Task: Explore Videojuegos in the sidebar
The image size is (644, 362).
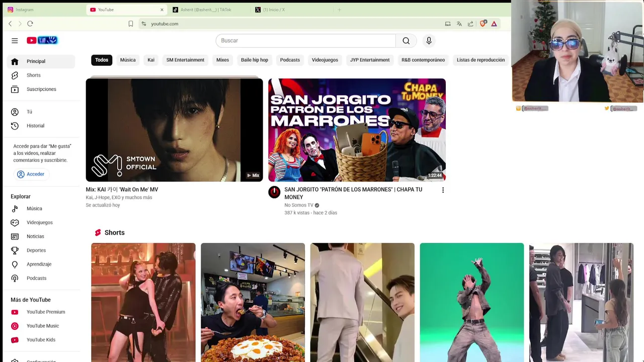Action: 41,223
